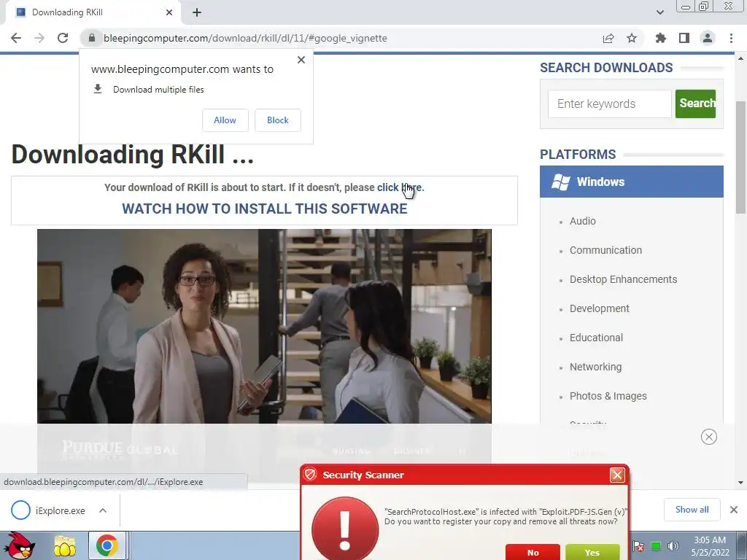Close the bottom ad overlay
This screenshot has width=747, height=560.
[x=709, y=437]
